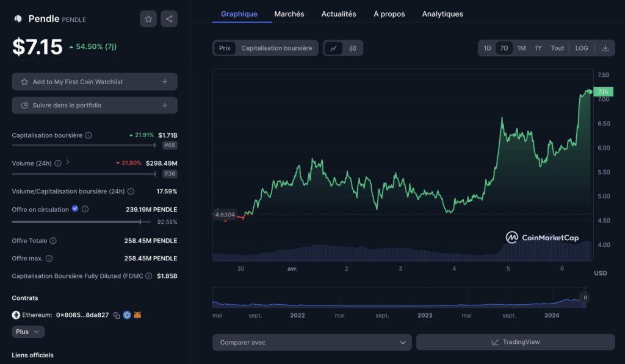
Task: Toggle LOG scale on chart
Action: coord(582,48)
